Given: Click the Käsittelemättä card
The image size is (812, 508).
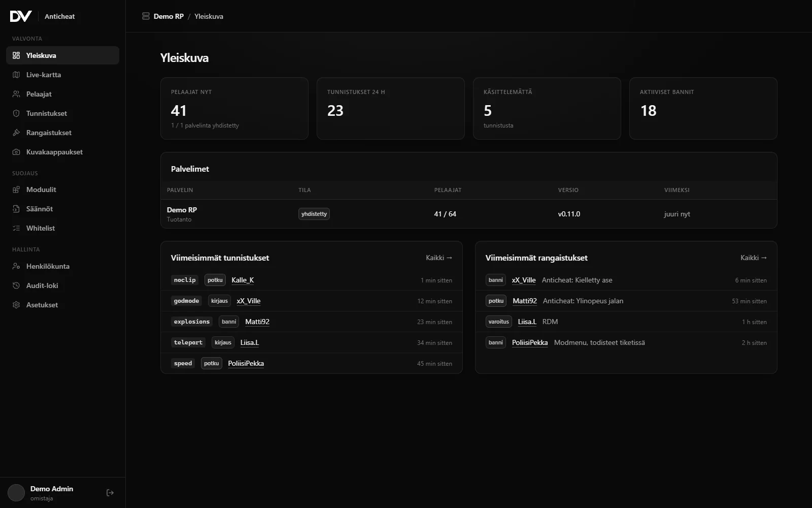Looking at the screenshot, I should [x=547, y=108].
